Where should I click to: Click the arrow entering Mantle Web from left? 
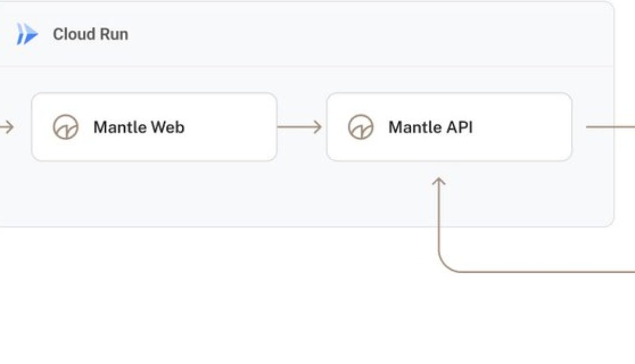pos(7,127)
